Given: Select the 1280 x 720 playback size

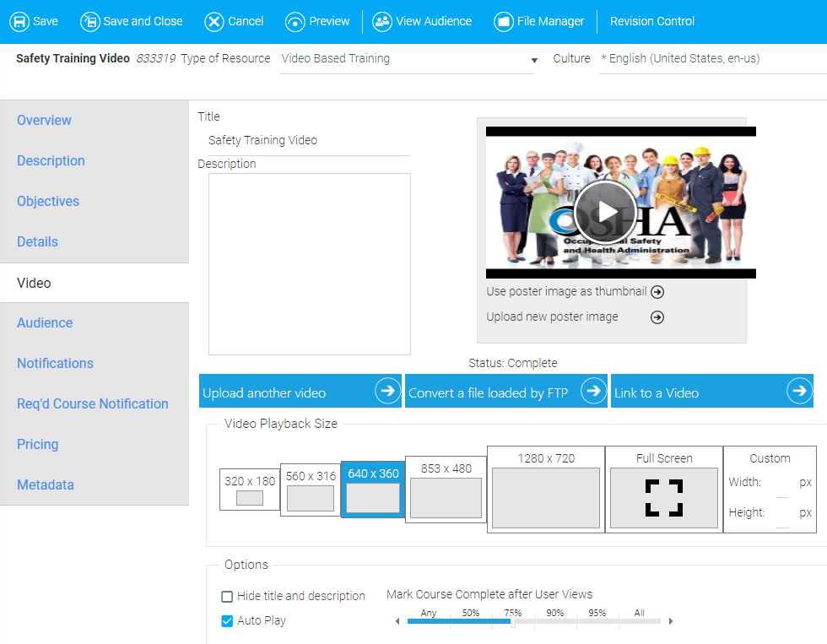Looking at the screenshot, I should point(546,490).
